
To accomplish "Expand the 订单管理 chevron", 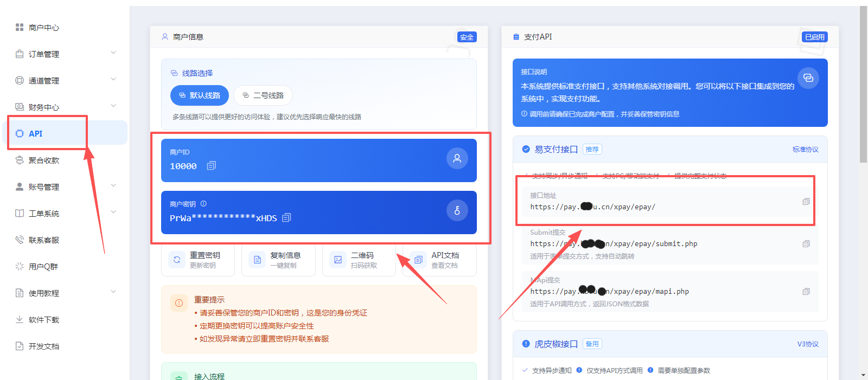I will pyautogui.click(x=113, y=53).
